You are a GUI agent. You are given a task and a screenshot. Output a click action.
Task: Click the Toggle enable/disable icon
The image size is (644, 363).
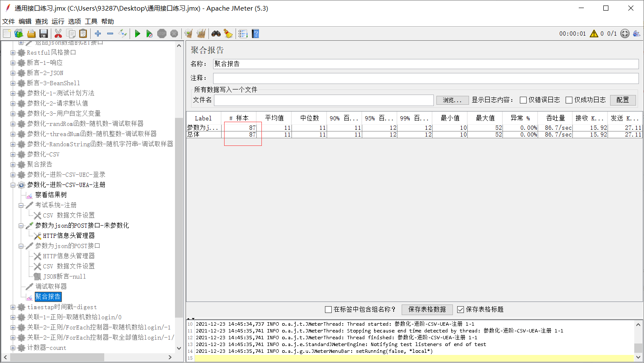122,34
